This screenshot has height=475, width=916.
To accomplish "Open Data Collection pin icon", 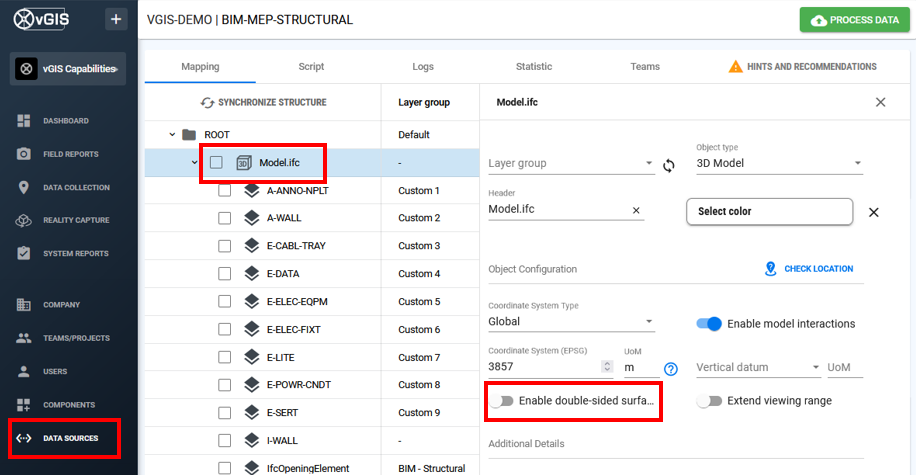I will coord(23,188).
